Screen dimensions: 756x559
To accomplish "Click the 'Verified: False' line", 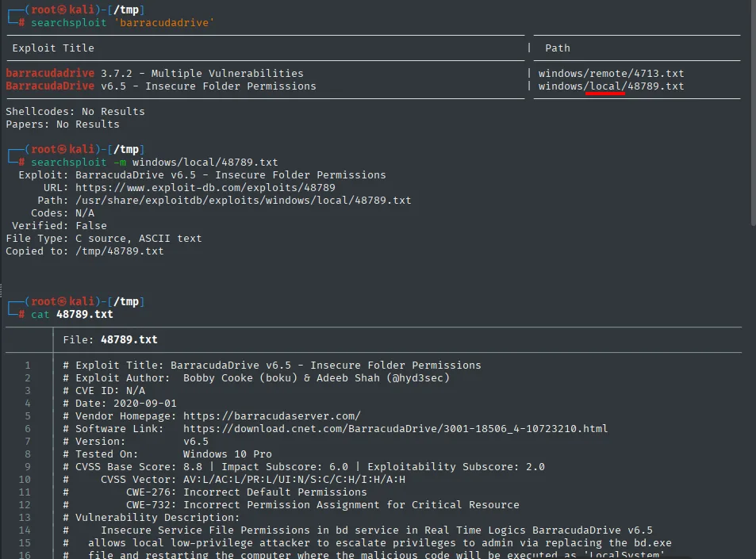I will point(59,225).
